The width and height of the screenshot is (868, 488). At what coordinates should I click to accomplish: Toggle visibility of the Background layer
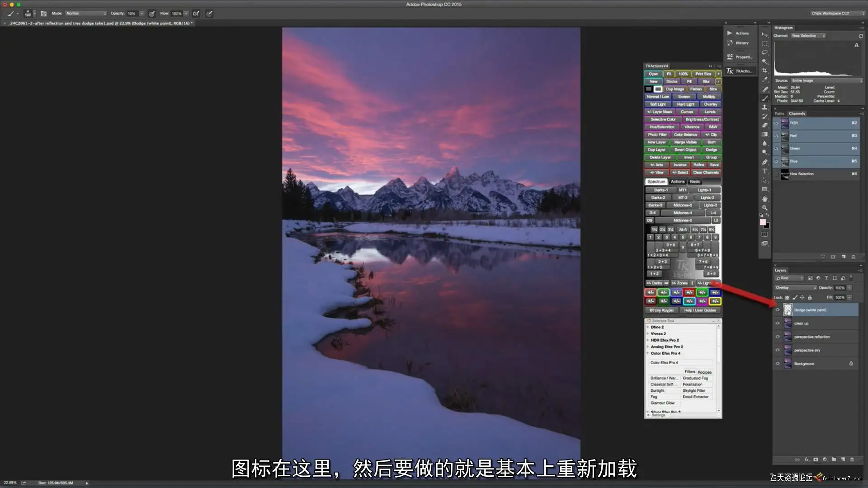(x=778, y=363)
